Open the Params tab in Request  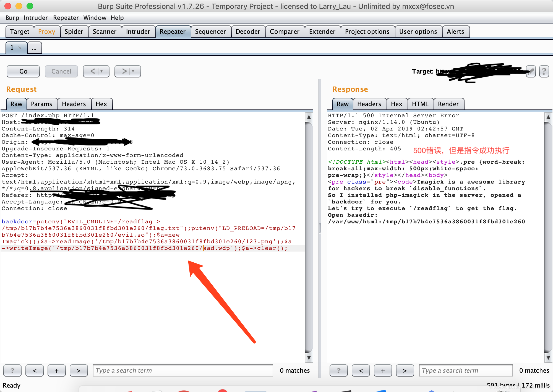point(41,104)
